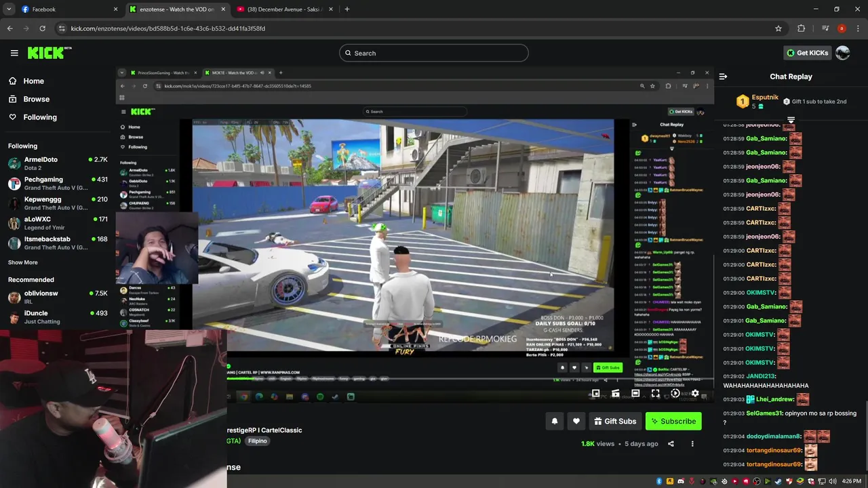
Task: Open video player settings gear
Action: 695,393
